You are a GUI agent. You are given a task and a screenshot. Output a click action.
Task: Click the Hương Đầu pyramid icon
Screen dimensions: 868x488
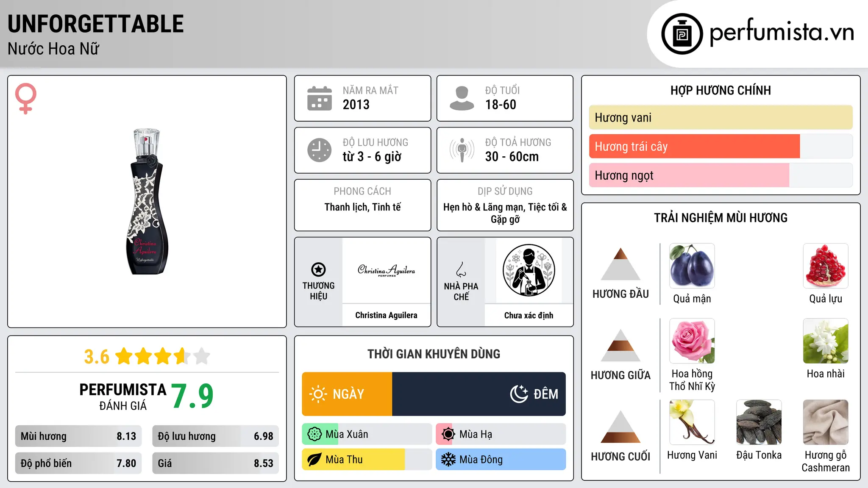pyautogui.click(x=621, y=264)
